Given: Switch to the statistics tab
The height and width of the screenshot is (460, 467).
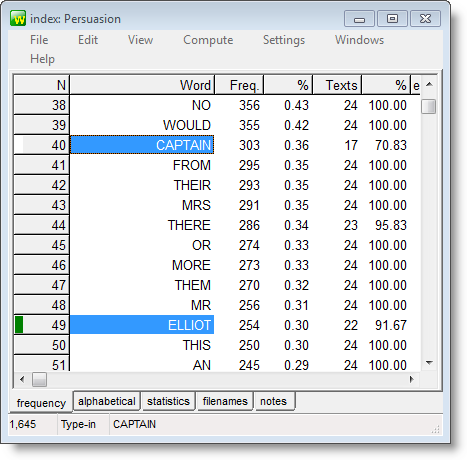Looking at the screenshot, I should [168, 401].
